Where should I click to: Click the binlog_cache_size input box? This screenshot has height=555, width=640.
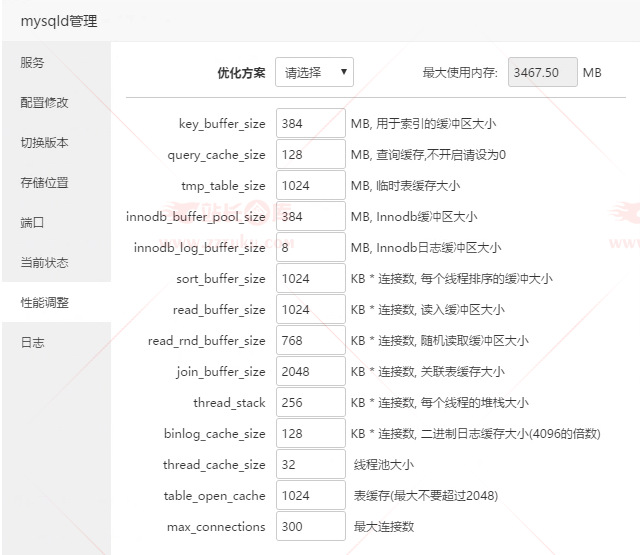[310, 434]
